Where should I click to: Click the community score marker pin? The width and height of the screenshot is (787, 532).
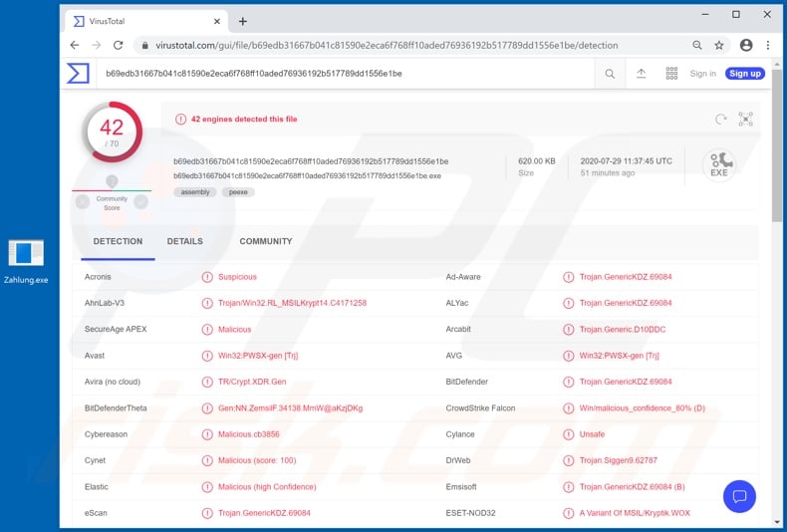(x=112, y=181)
